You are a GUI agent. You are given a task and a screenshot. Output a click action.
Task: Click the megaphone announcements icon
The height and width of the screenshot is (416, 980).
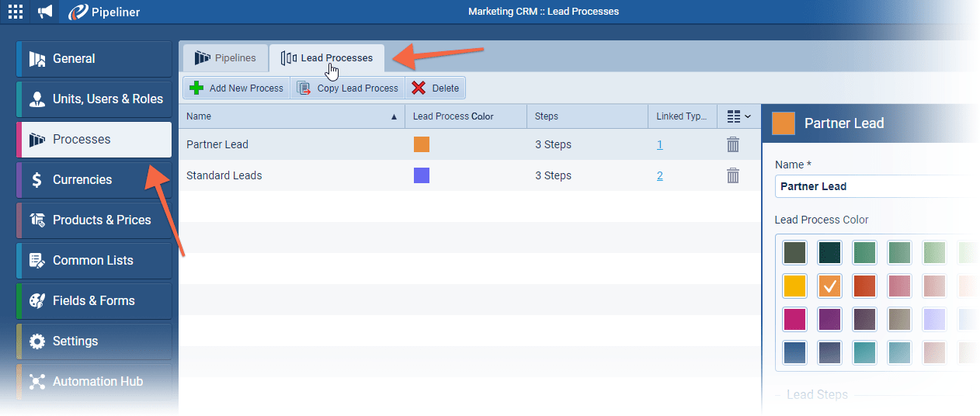click(46, 12)
